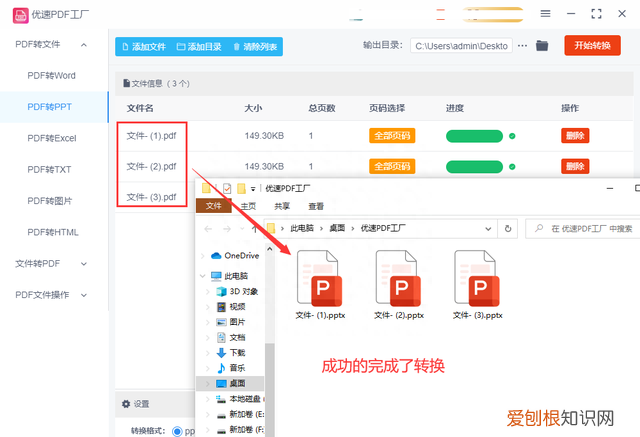Click the 清除列表 button

click(x=255, y=47)
